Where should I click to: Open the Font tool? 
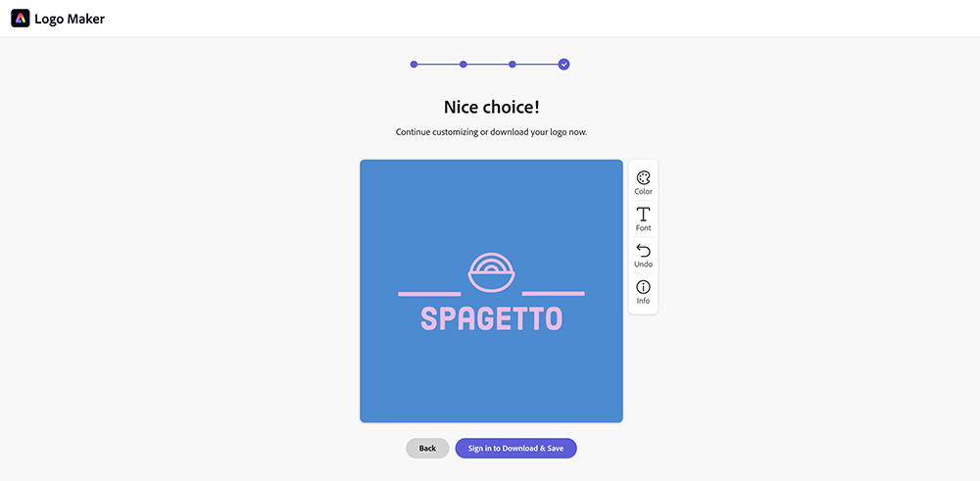(643, 218)
